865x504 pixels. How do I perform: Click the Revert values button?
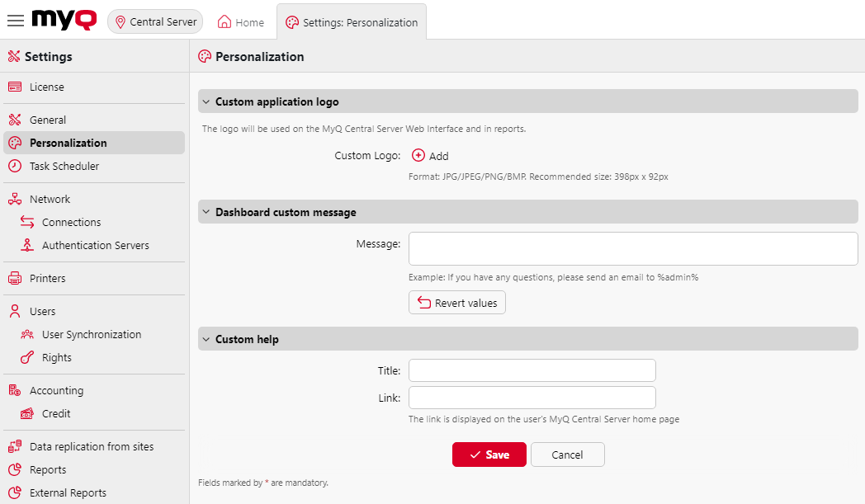pos(456,302)
